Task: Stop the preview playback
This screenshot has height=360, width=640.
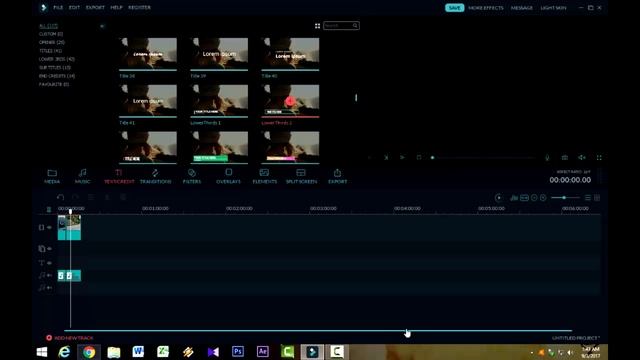Action: pyautogui.click(x=419, y=157)
